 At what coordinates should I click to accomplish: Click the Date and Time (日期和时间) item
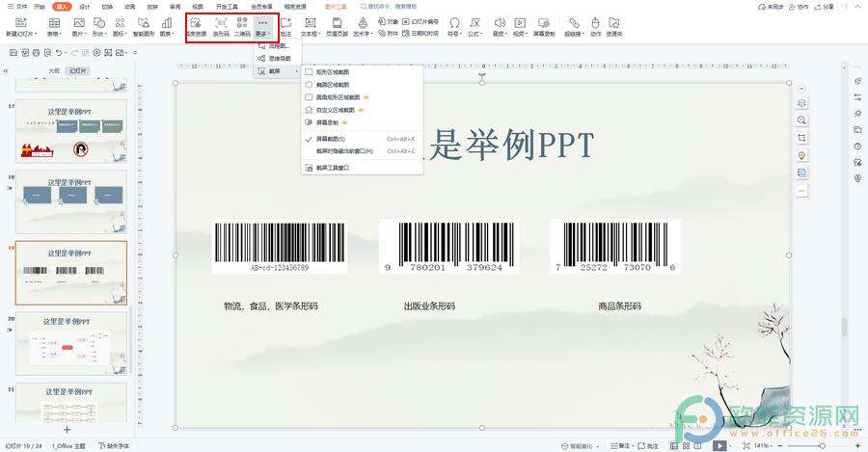point(420,33)
